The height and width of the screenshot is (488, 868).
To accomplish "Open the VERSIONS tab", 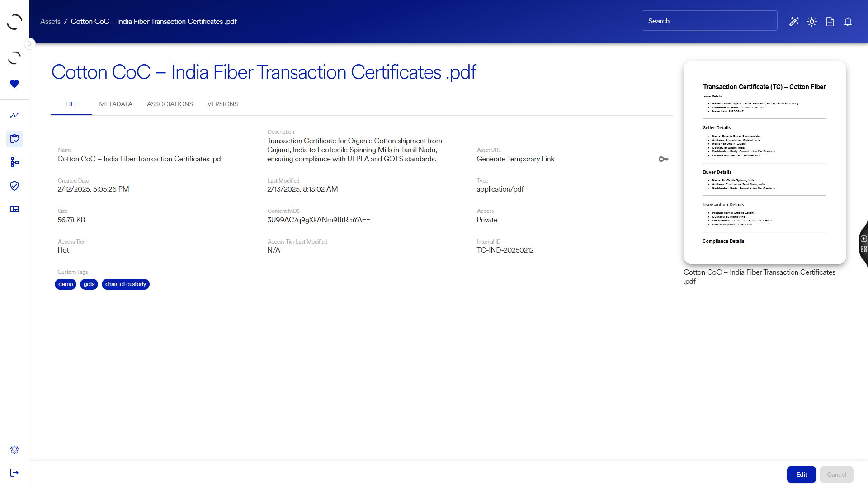I will coord(222,104).
